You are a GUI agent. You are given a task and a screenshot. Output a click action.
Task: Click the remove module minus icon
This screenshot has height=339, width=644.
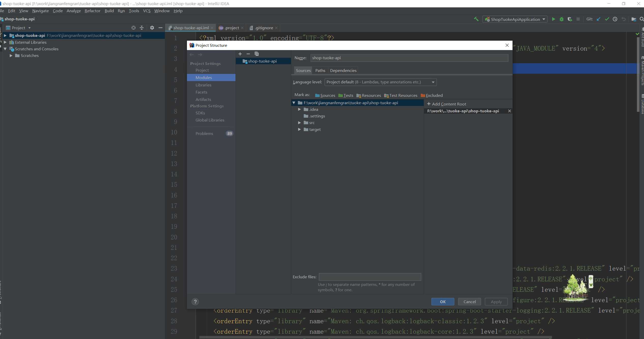(x=248, y=54)
